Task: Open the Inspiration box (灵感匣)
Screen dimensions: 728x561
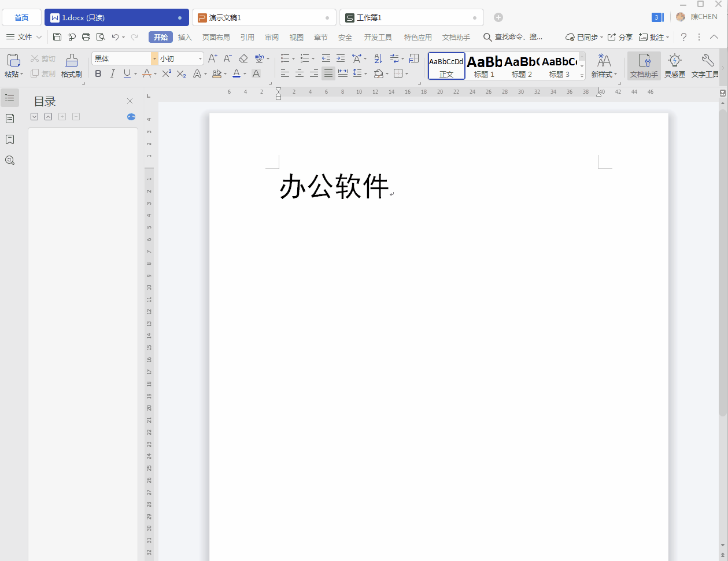Action: [675, 65]
